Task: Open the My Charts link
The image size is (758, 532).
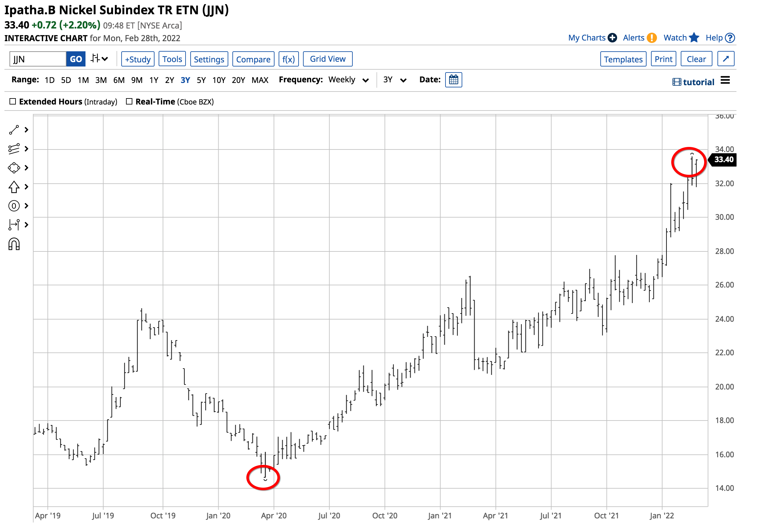Action: [x=587, y=38]
